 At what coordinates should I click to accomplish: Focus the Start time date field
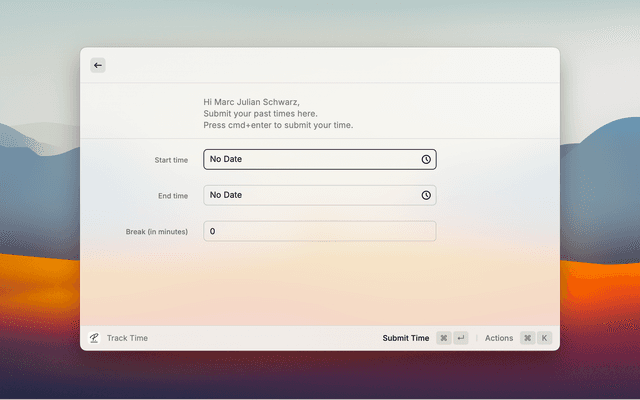click(x=310, y=159)
